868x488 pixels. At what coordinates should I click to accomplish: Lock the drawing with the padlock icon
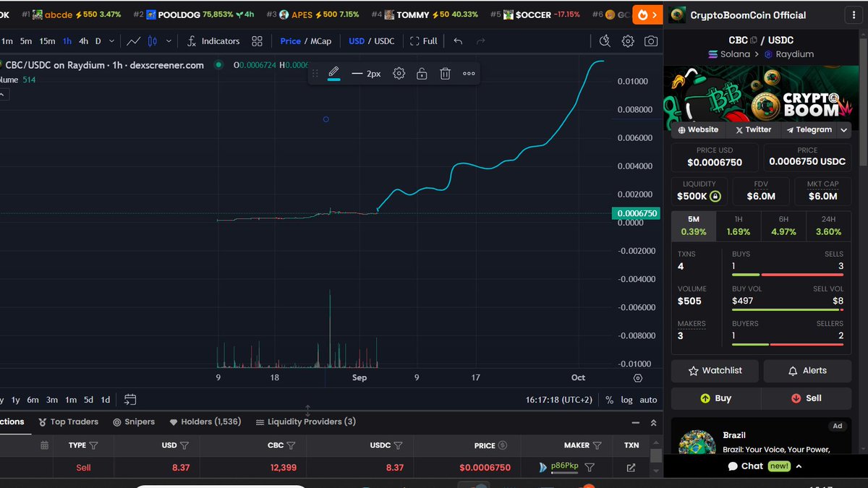click(422, 73)
